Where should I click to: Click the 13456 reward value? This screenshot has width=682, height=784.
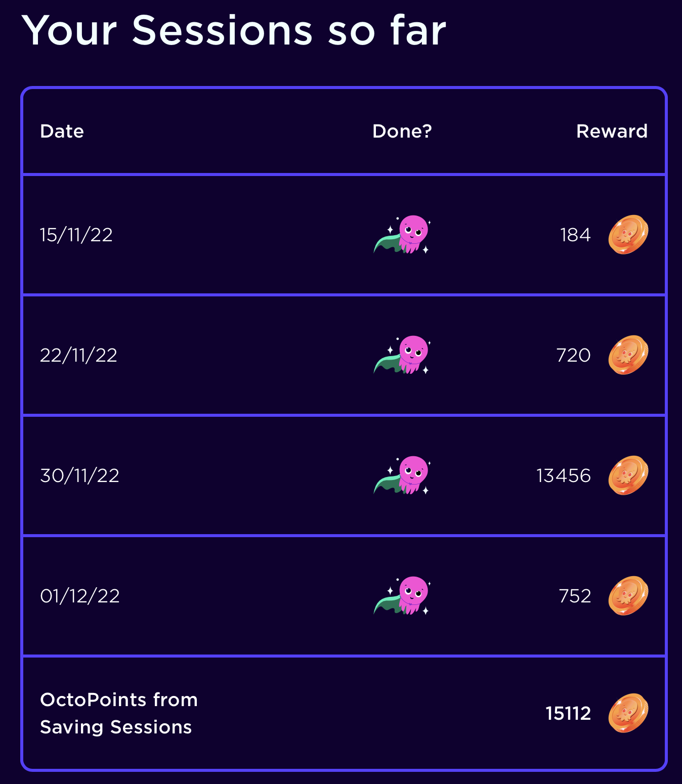(x=564, y=476)
